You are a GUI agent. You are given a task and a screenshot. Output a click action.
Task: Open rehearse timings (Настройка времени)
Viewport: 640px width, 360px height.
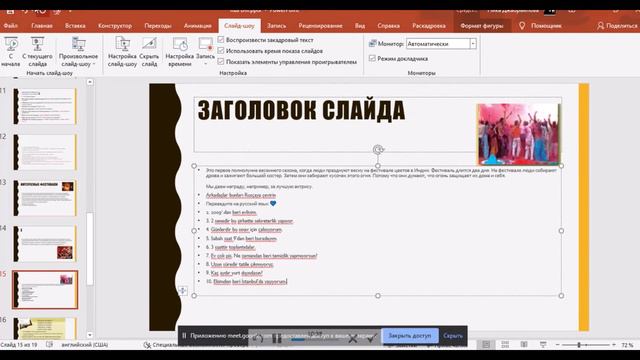pos(180,52)
